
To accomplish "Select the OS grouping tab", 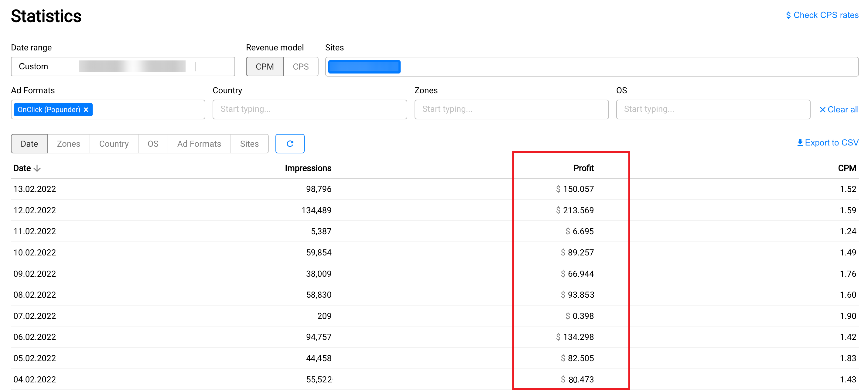I will [153, 144].
